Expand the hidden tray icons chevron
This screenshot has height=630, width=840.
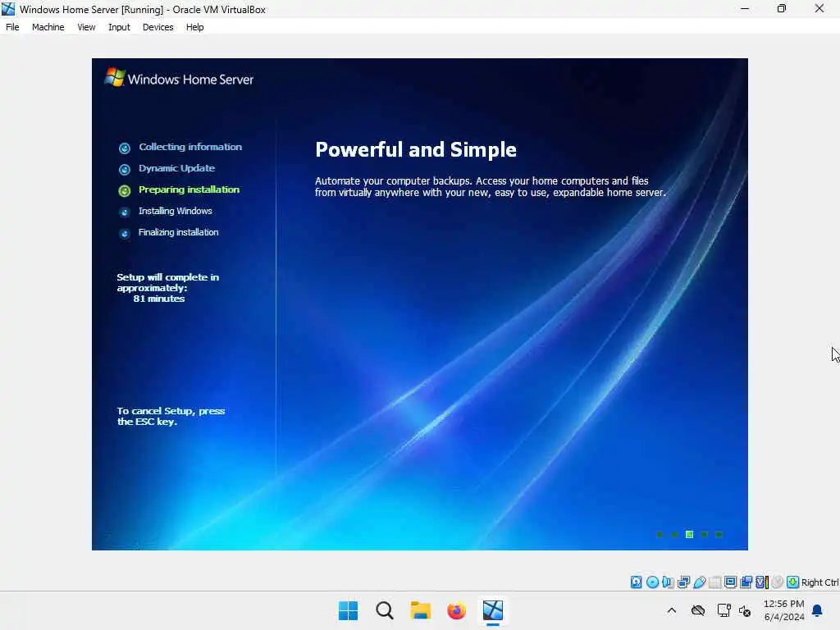[672, 610]
